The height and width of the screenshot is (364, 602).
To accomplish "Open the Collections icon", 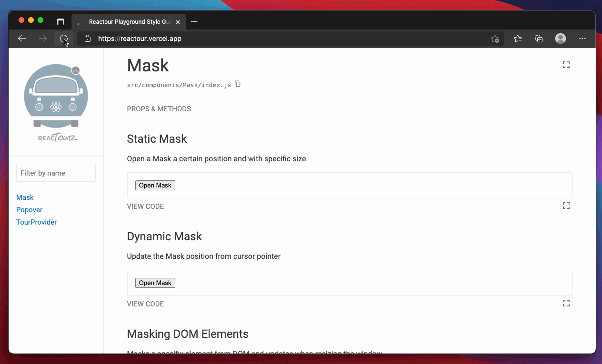I will [539, 39].
